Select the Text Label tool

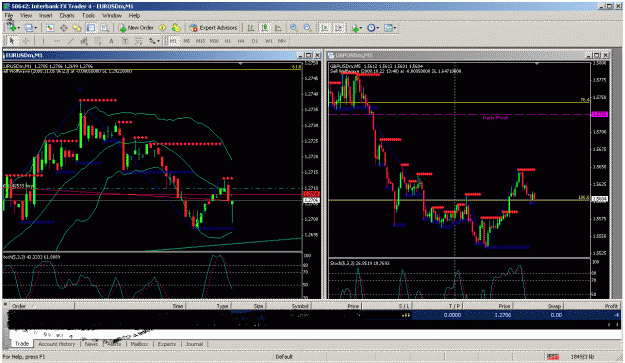(x=125, y=41)
